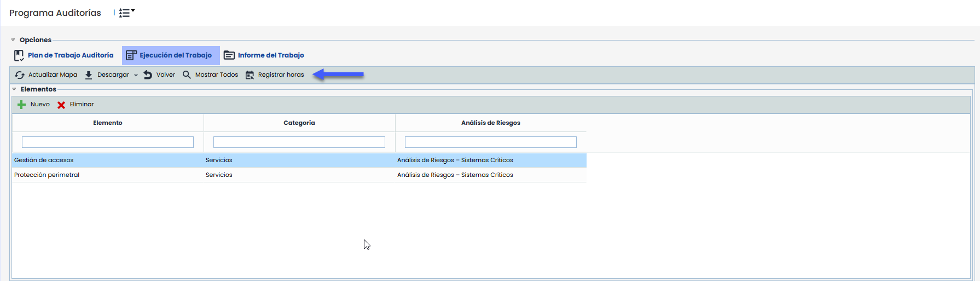Image resolution: width=980 pixels, height=281 pixels.
Task: Open the Plan de Trabajo Auditoría tab
Action: [x=64, y=55]
